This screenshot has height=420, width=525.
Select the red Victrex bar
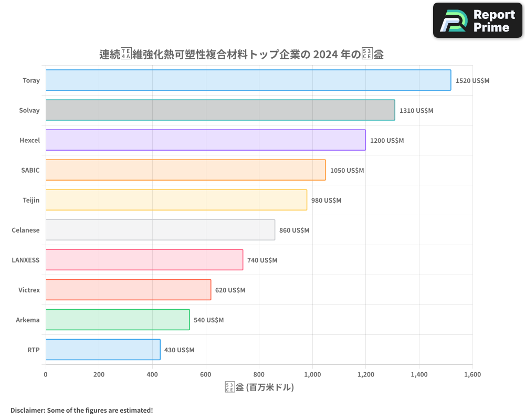pos(128,290)
